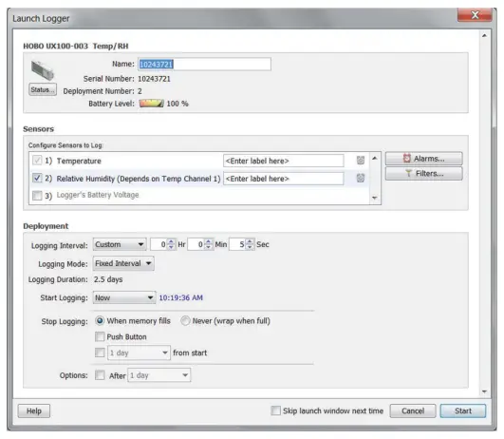Open the Start Logging Now dropdown
The height and width of the screenshot is (439, 504).
[124, 297]
